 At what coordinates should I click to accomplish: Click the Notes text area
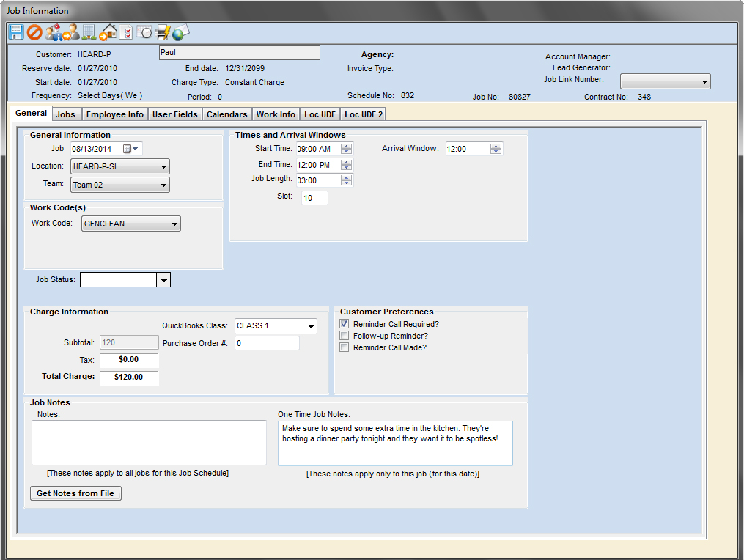click(x=149, y=443)
